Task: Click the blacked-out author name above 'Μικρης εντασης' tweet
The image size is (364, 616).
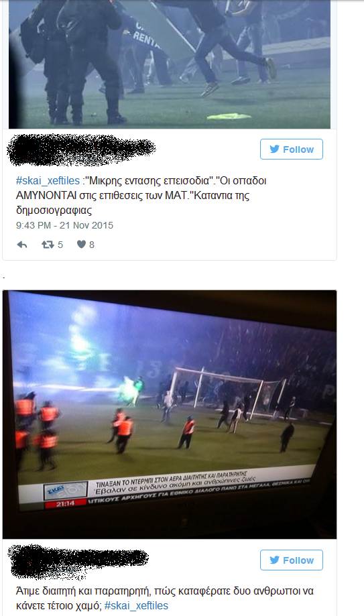Action: [81, 150]
